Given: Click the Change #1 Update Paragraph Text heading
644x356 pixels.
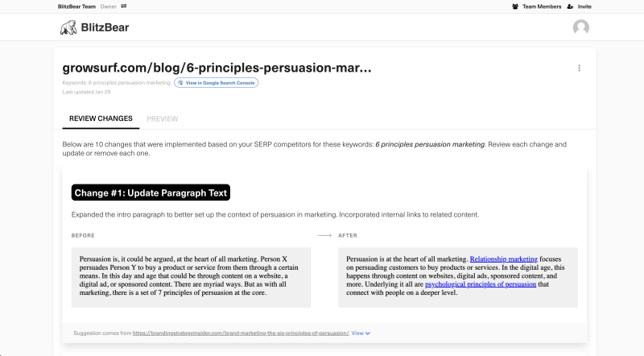Looking at the screenshot, I should pos(151,192).
